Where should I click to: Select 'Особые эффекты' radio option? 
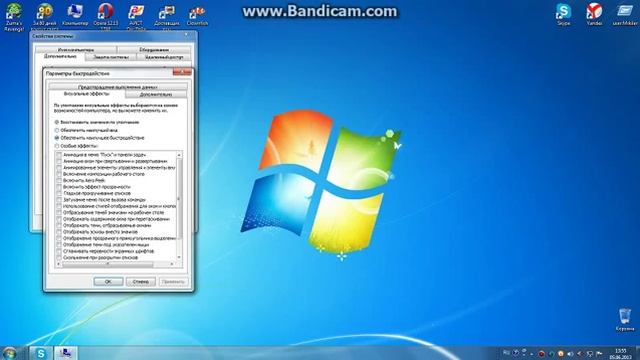pyautogui.click(x=76, y=146)
